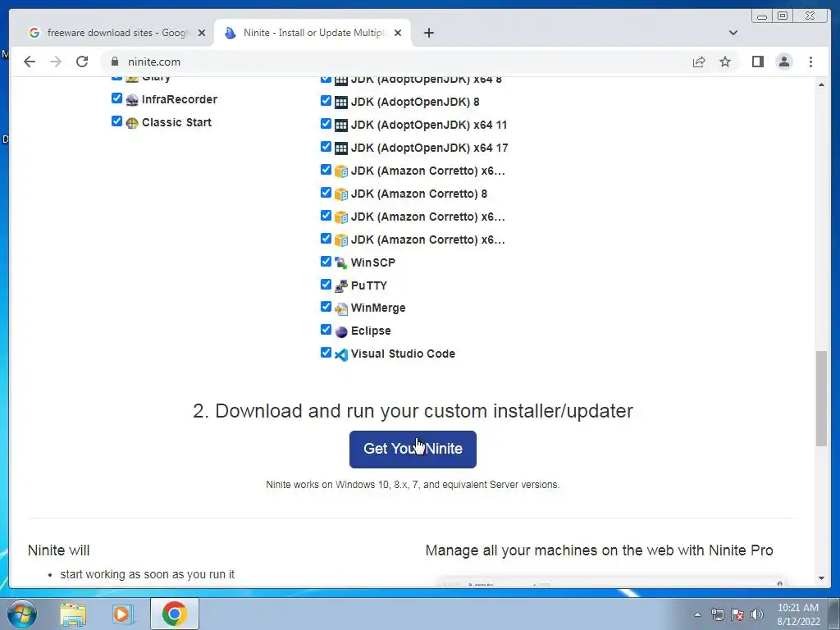Image resolution: width=840 pixels, height=630 pixels.
Task: Click the Eclipse app icon
Action: tap(340, 331)
